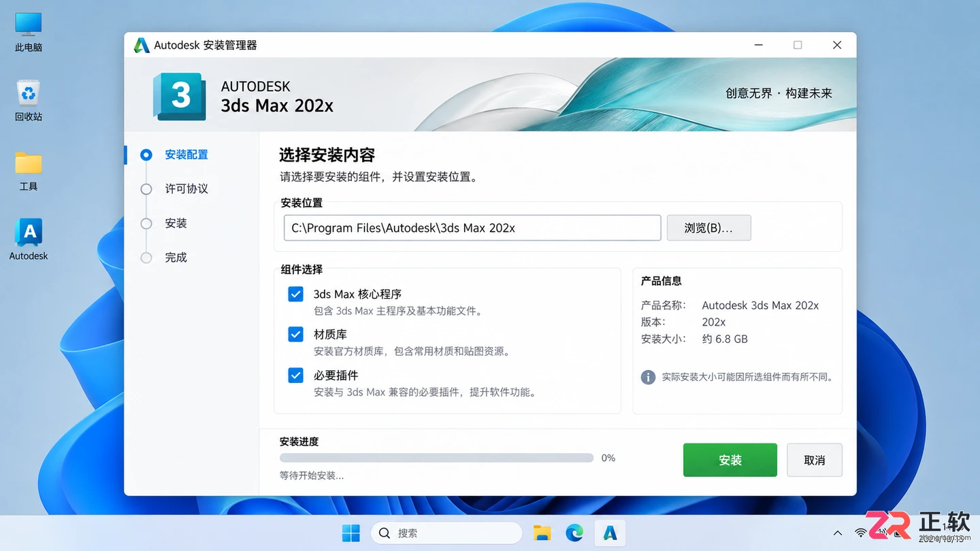Click the '创意无界 · 构建未来' slogan
Viewport: 980px width, 551px height.
[x=779, y=93]
